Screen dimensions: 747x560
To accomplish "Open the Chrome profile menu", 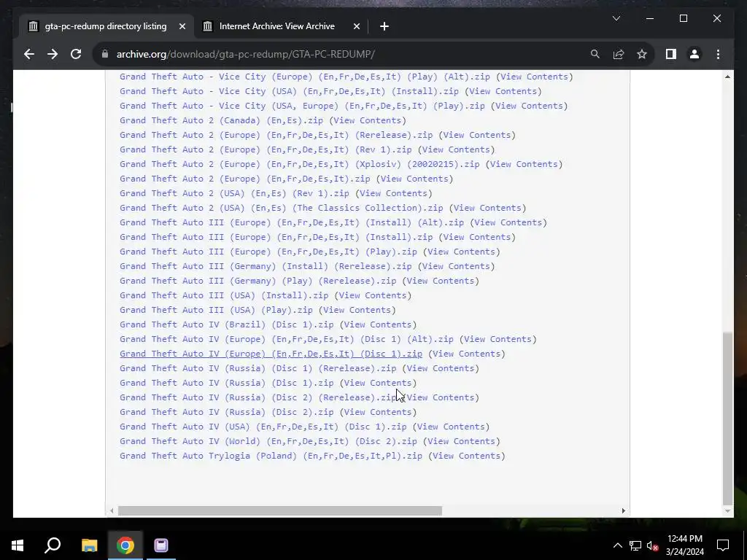I will click(694, 54).
